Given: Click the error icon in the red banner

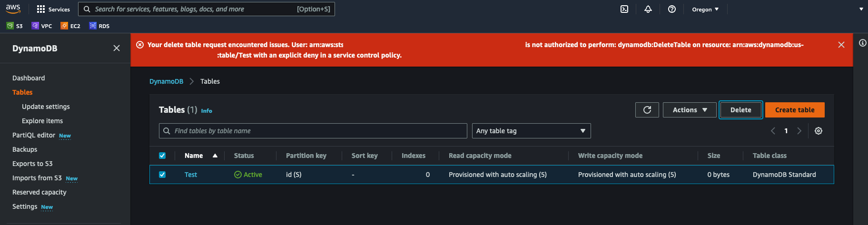Looking at the screenshot, I should [x=140, y=45].
